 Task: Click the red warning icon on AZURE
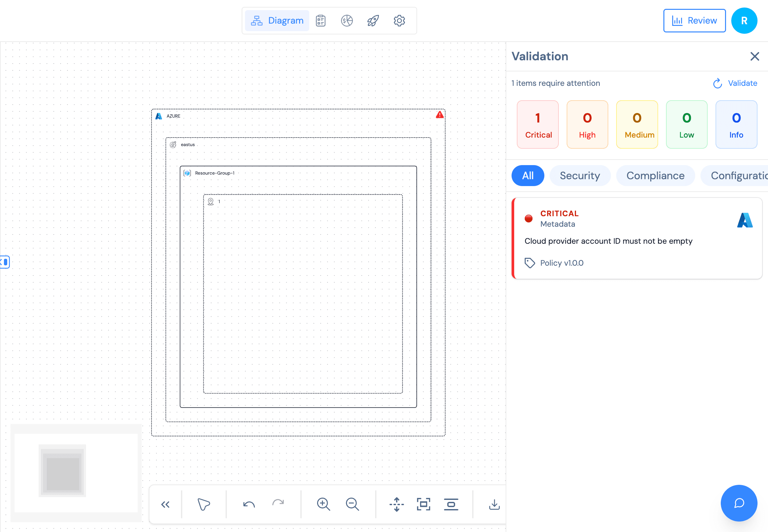click(x=440, y=115)
